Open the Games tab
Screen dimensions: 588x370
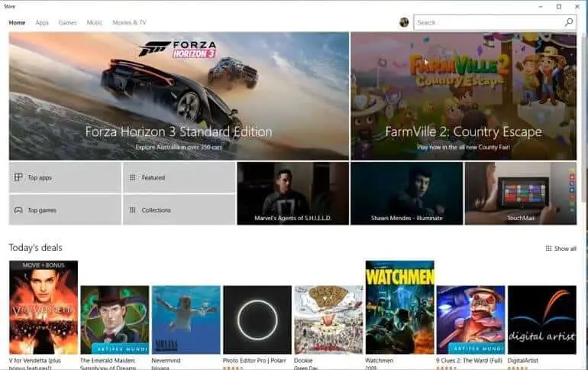[67, 22]
